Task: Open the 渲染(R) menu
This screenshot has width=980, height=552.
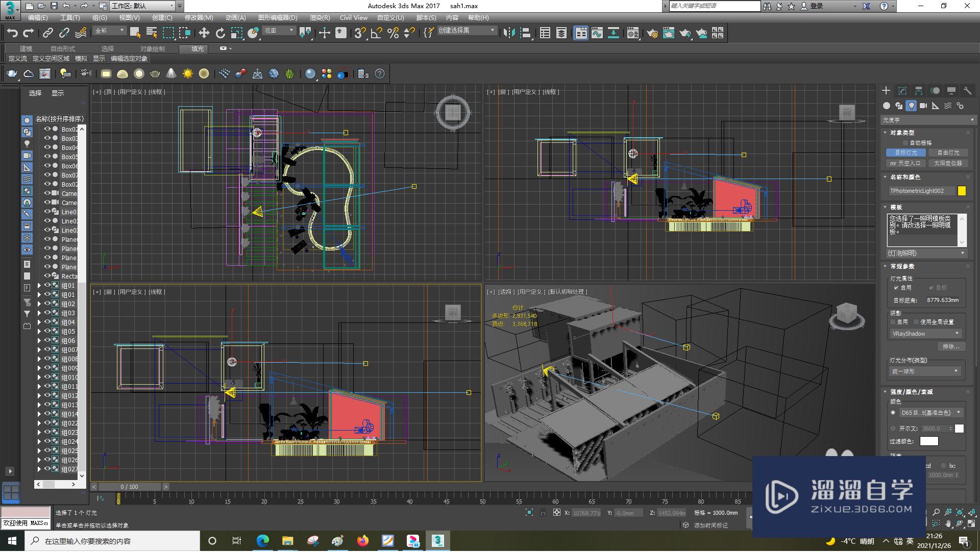Action: pyautogui.click(x=320, y=17)
